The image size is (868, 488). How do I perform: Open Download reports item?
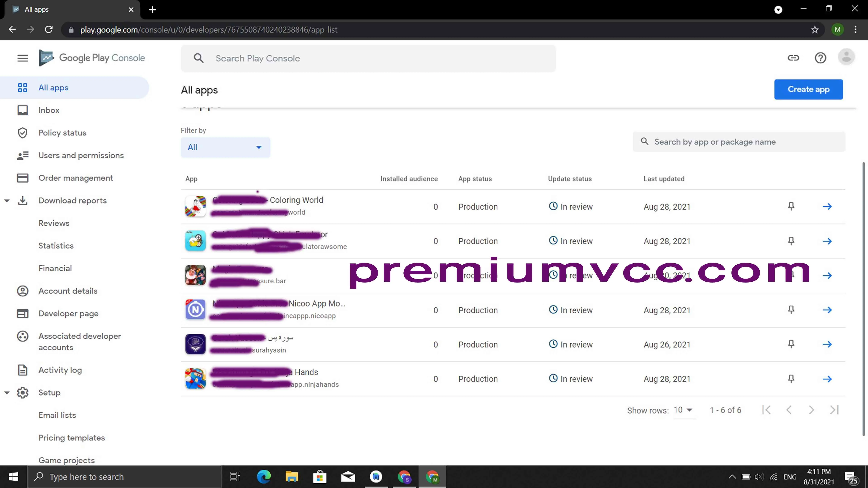click(x=73, y=200)
